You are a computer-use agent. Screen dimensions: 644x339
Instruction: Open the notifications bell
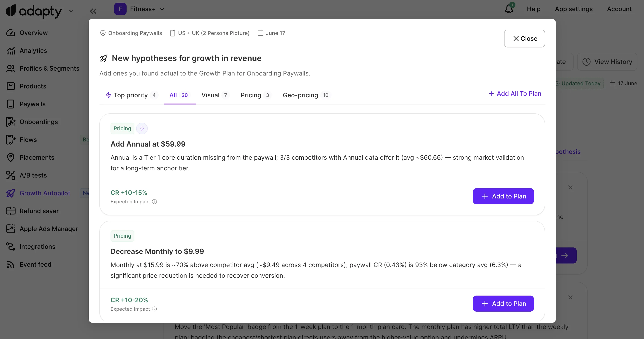pyautogui.click(x=509, y=9)
